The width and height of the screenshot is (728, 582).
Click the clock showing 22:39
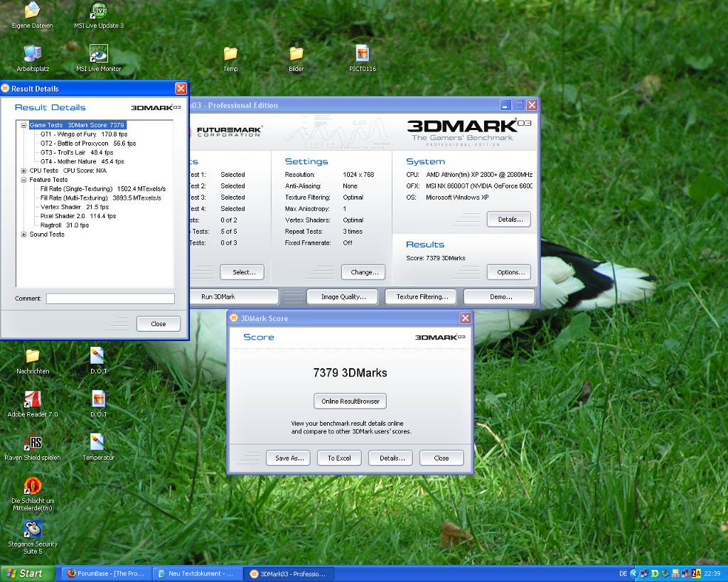[712, 573]
